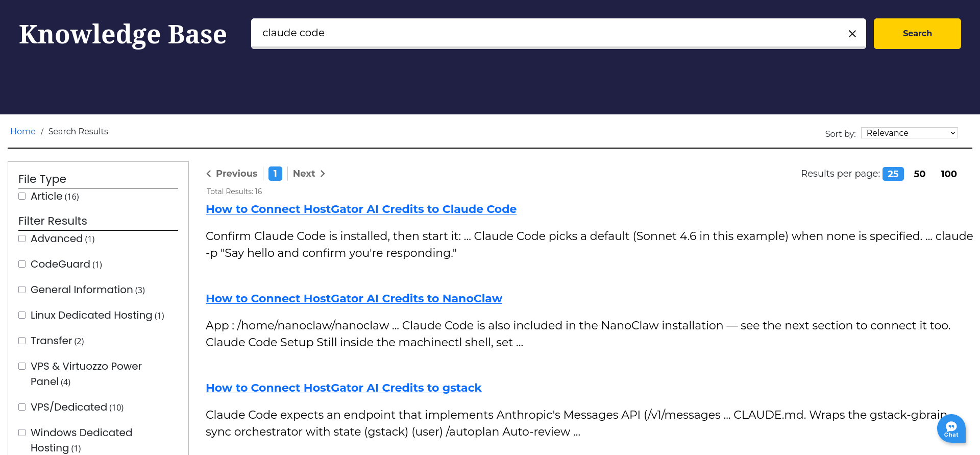980x455 pixels.
Task: Click the Filter Results heading
Action: 53,221
